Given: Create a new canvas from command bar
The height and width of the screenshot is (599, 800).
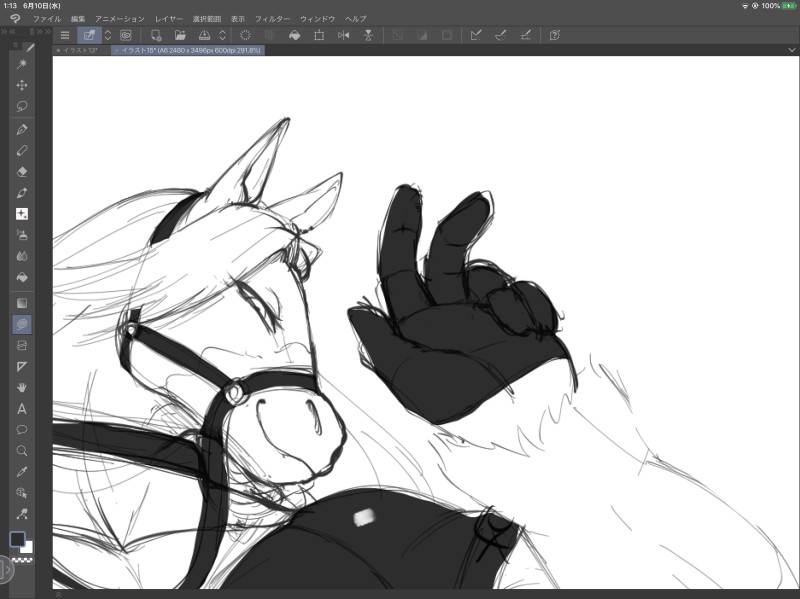Looking at the screenshot, I should pos(156,35).
